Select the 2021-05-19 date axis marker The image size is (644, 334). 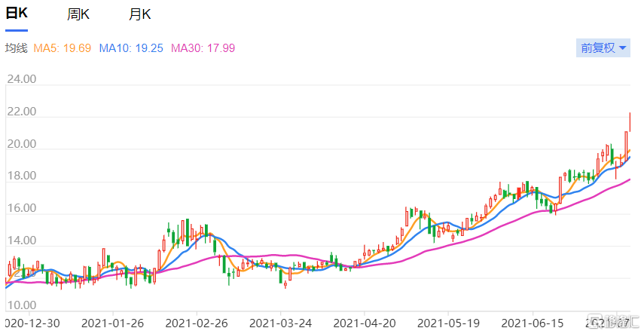448,323
